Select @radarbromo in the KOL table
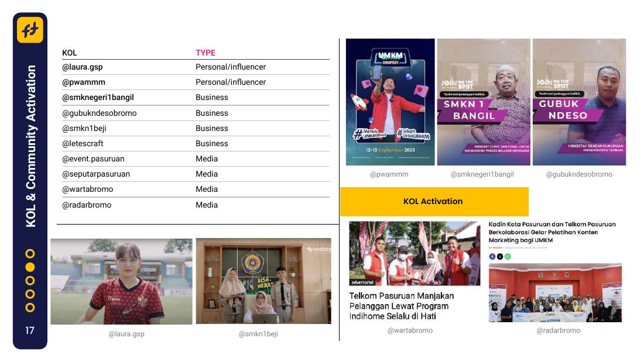The height and width of the screenshot is (362, 644). pos(87,205)
